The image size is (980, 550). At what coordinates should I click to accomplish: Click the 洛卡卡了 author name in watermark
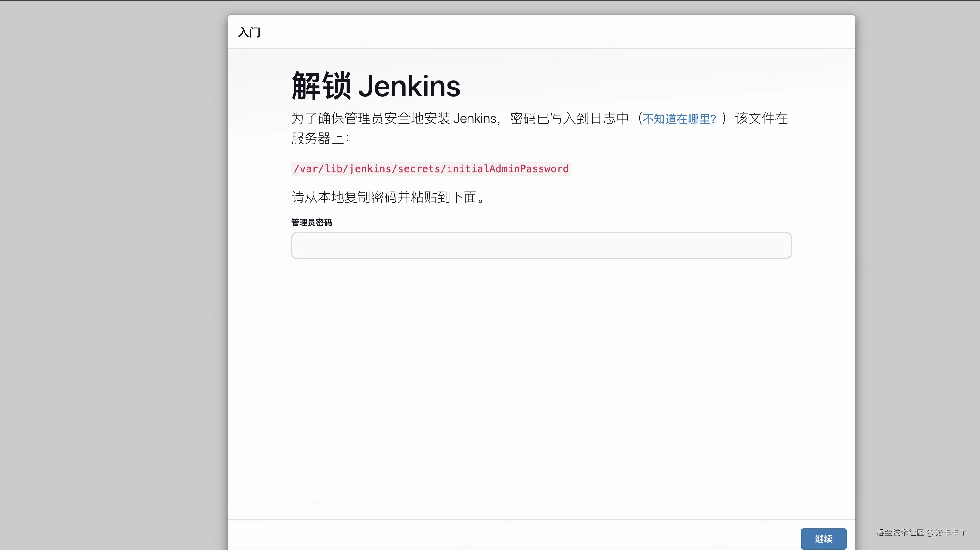pyautogui.click(x=951, y=533)
